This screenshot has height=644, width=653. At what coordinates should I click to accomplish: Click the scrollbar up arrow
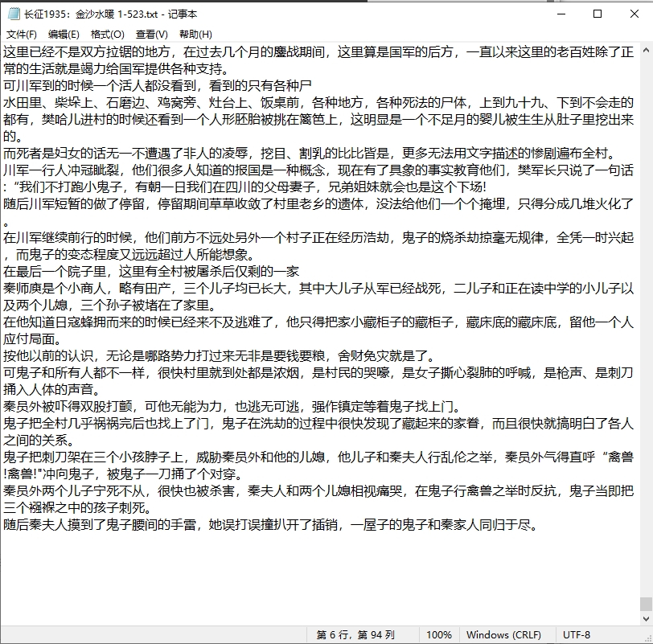pos(647,50)
